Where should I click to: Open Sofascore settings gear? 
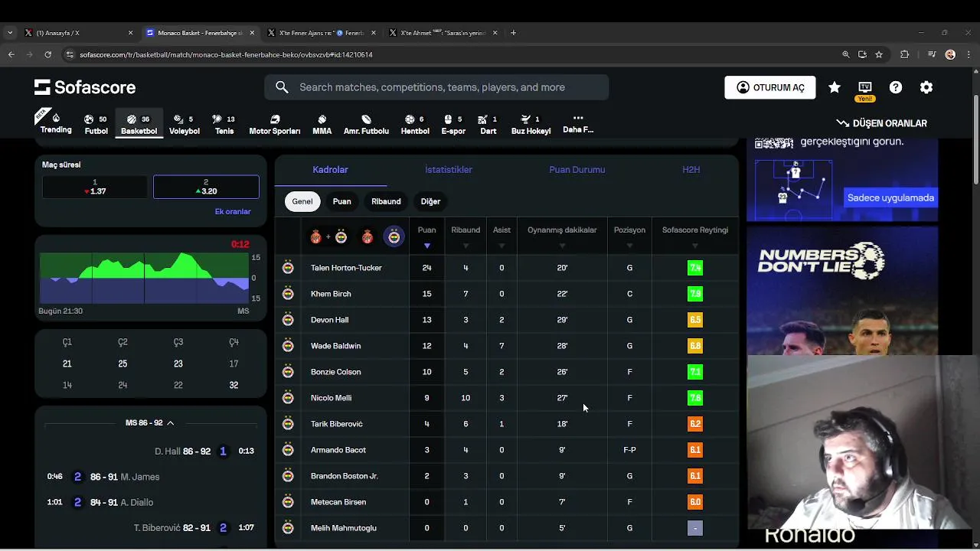(x=926, y=87)
